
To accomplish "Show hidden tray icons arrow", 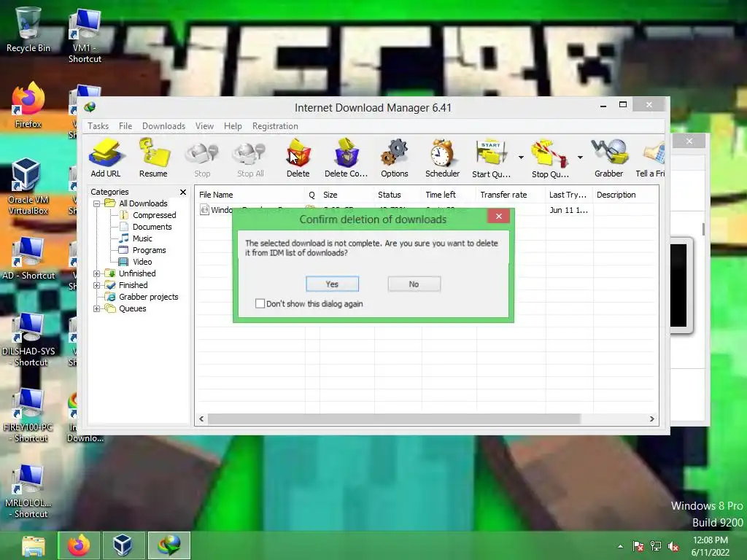I will point(620,546).
